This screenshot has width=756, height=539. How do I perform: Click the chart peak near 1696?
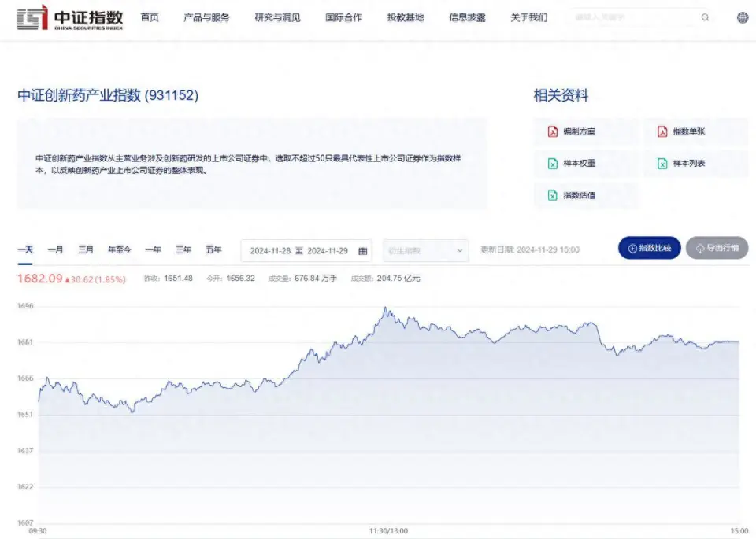pyautogui.click(x=385, y=308)
